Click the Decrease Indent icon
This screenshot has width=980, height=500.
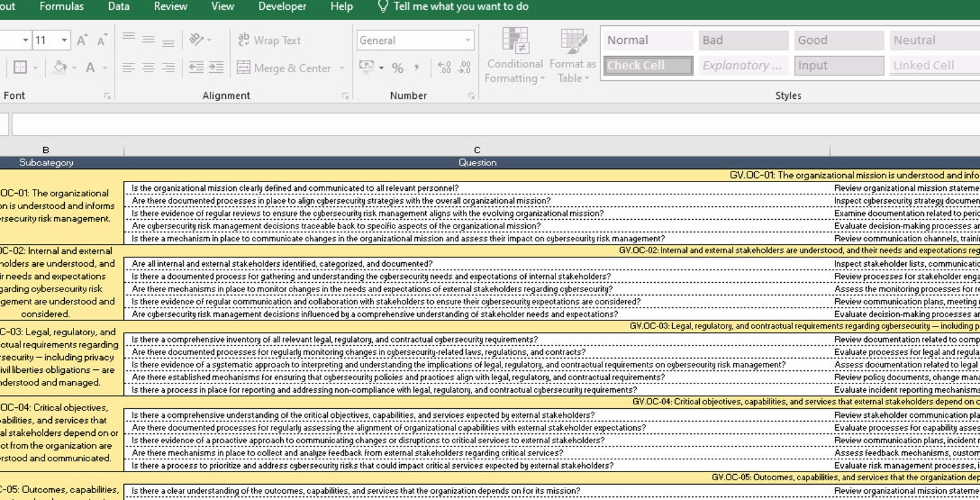(x=196, y=67)
